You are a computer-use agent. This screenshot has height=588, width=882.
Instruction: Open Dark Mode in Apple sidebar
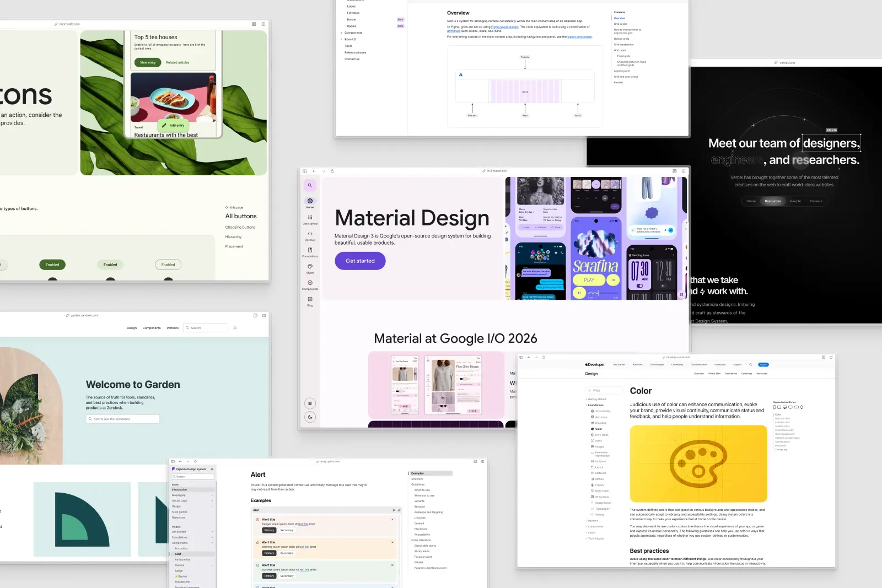(600, 435)
